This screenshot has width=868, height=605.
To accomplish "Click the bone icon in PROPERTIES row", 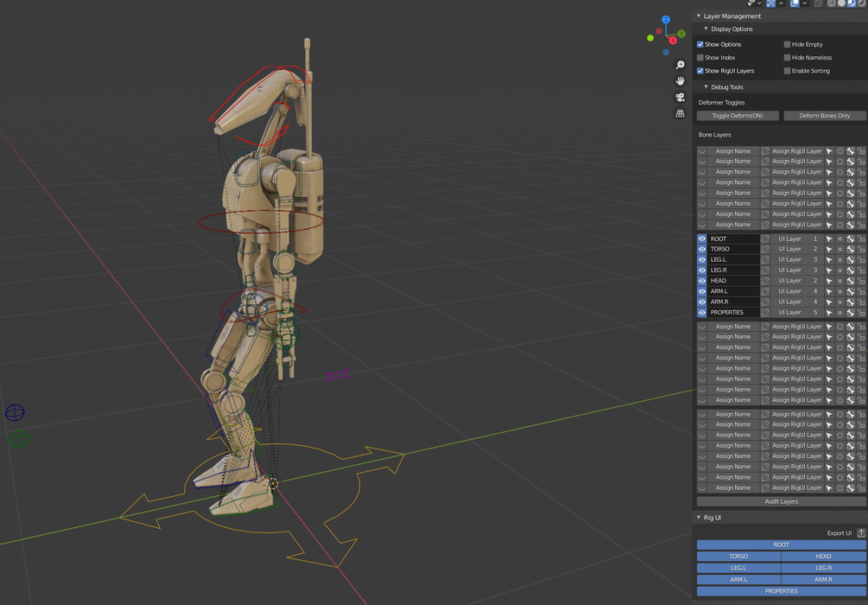I will pos(850,313).
